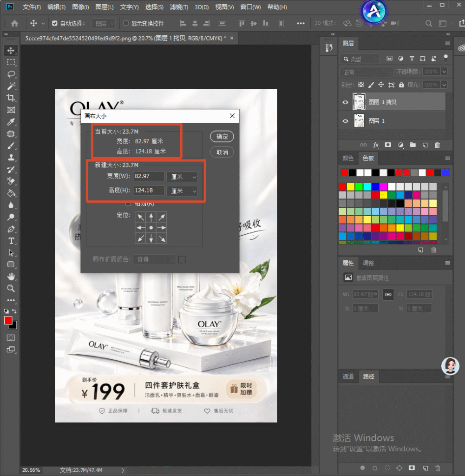Switch to the 颜色 tab
This screenshot has height=476, width=465.
click(x=348, y=158)
